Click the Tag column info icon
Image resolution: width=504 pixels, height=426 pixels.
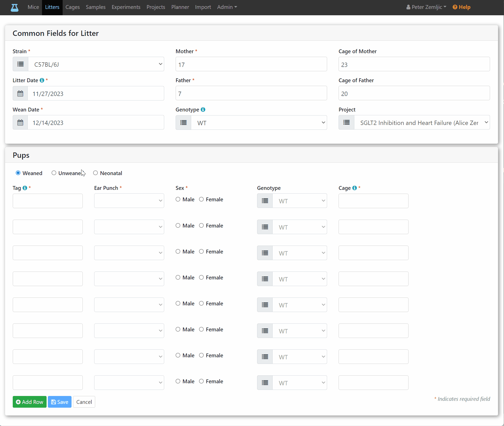pyautogui.click(x=25, y=188)
